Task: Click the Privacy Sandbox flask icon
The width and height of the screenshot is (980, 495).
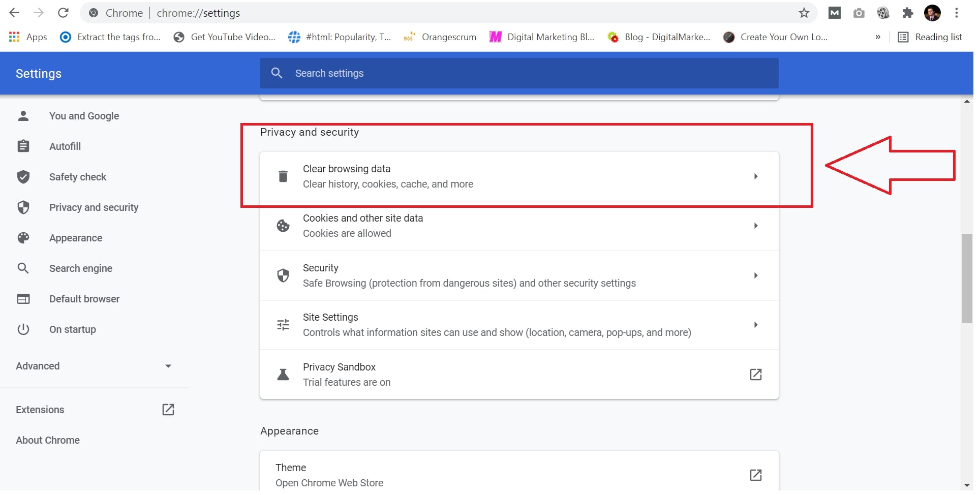Action: point(283,375)
